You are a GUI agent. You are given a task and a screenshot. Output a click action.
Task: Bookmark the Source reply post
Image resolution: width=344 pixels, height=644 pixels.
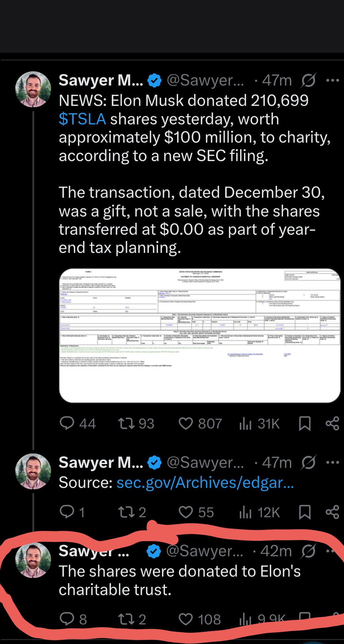coord(304,512)
